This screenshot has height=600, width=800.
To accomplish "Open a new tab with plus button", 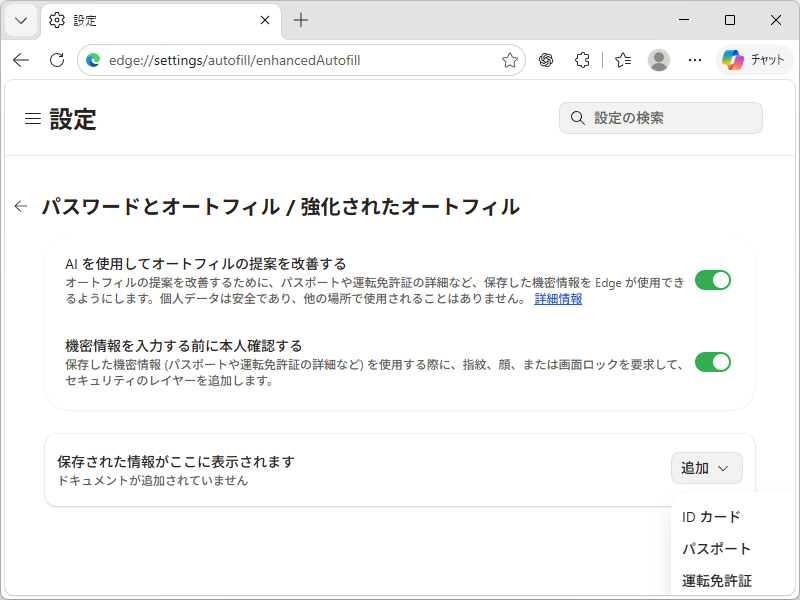I will point(301,20).
